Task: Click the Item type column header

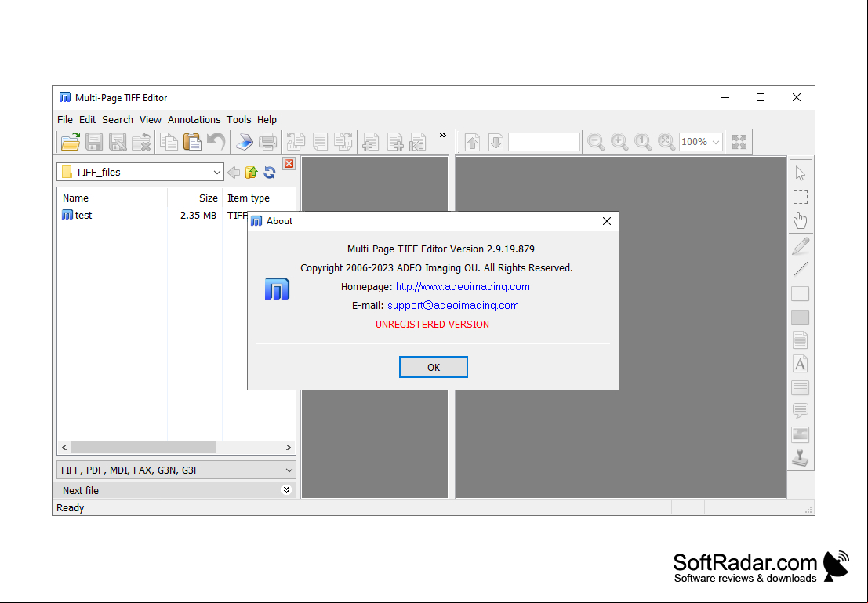Action: coord(259,198)
